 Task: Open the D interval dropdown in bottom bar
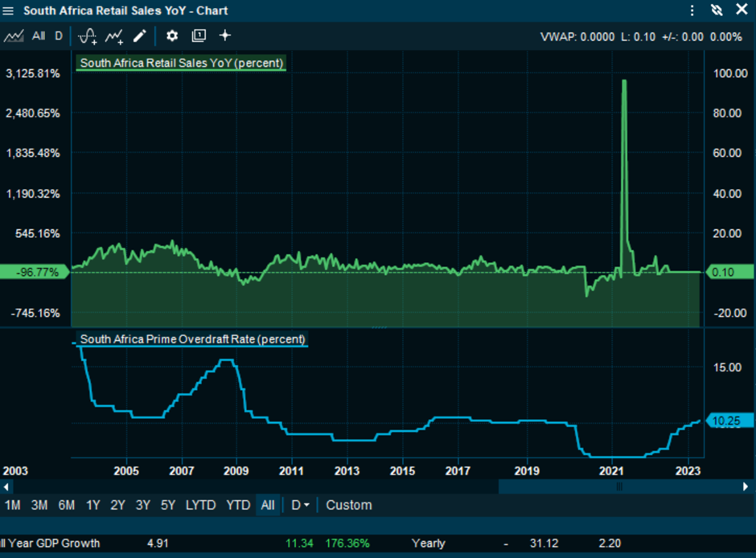point(300,505)
